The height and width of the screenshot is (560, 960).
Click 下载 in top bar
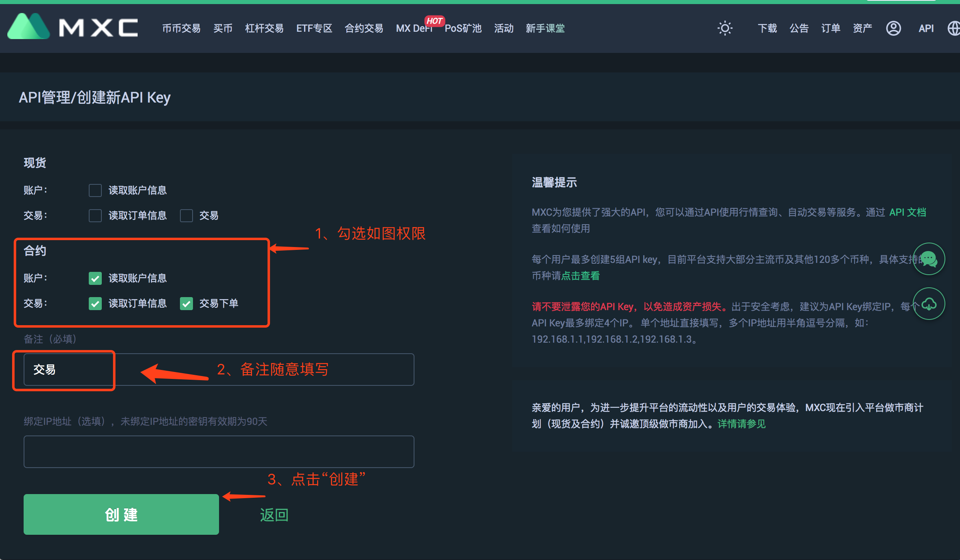coord(767,28)
